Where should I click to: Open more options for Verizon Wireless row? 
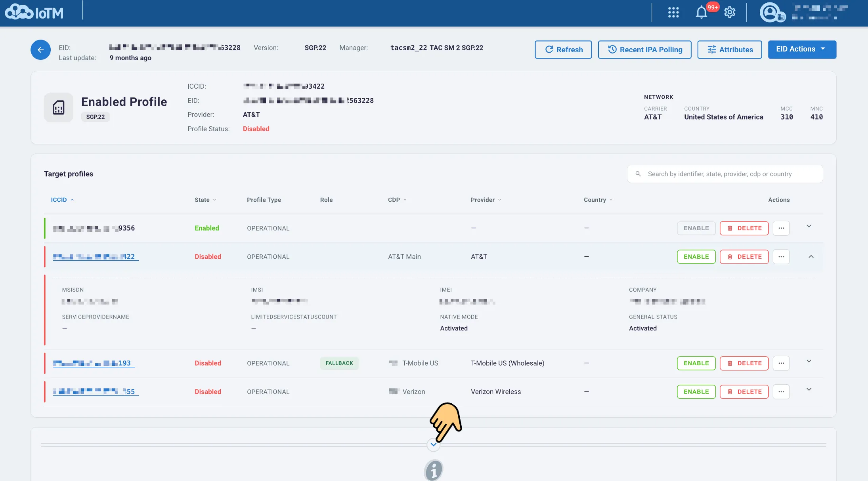pos(781,392)
